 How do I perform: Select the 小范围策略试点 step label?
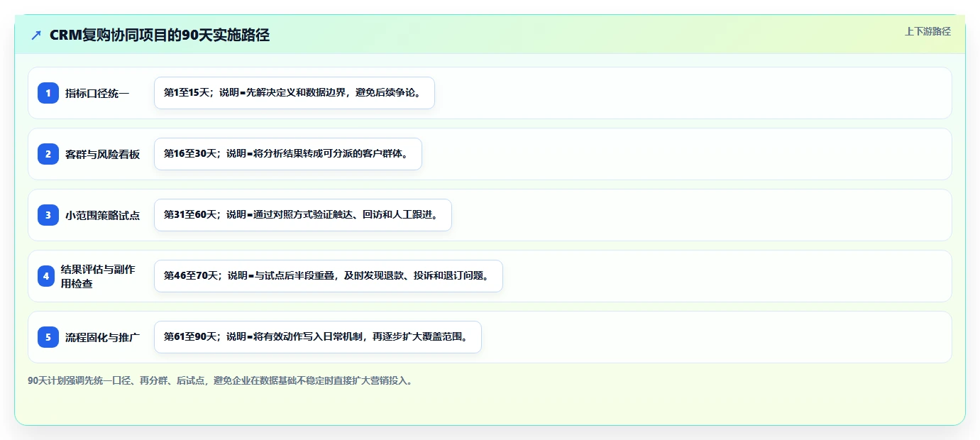[x=102, y=216]
